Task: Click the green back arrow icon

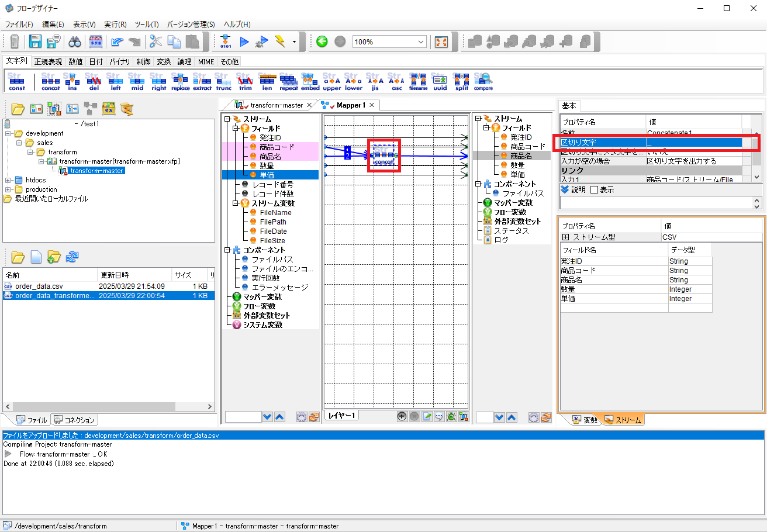Action: coord(322,42)
